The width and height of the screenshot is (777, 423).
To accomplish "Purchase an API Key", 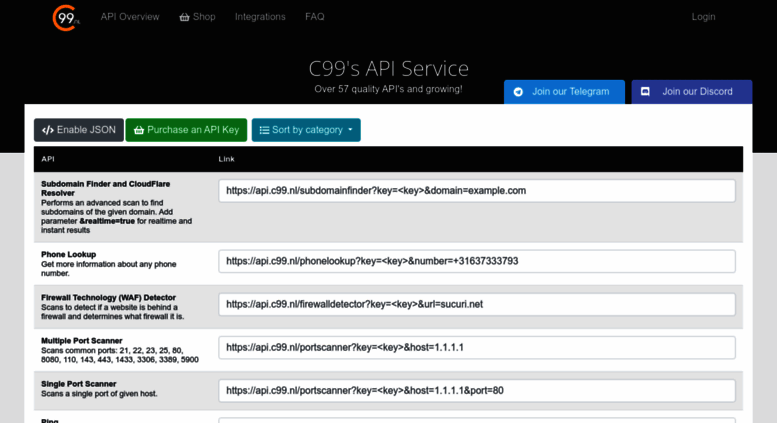I will coord(186,130).
